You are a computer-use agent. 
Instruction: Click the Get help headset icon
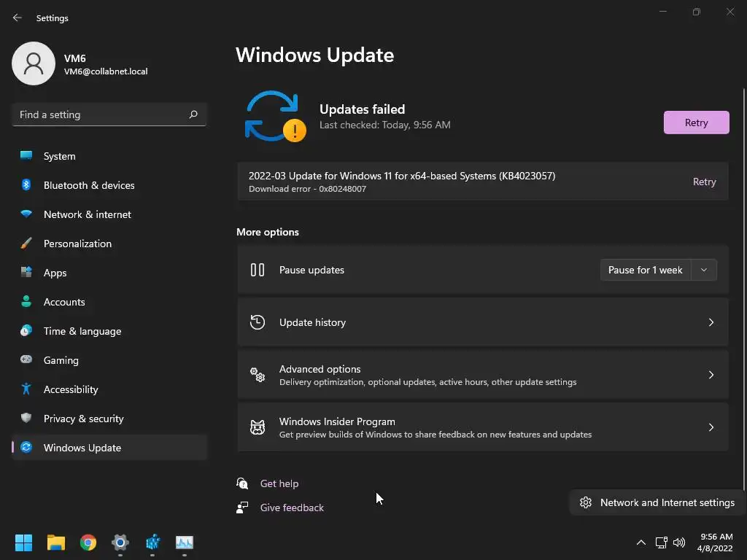[242, 483]
